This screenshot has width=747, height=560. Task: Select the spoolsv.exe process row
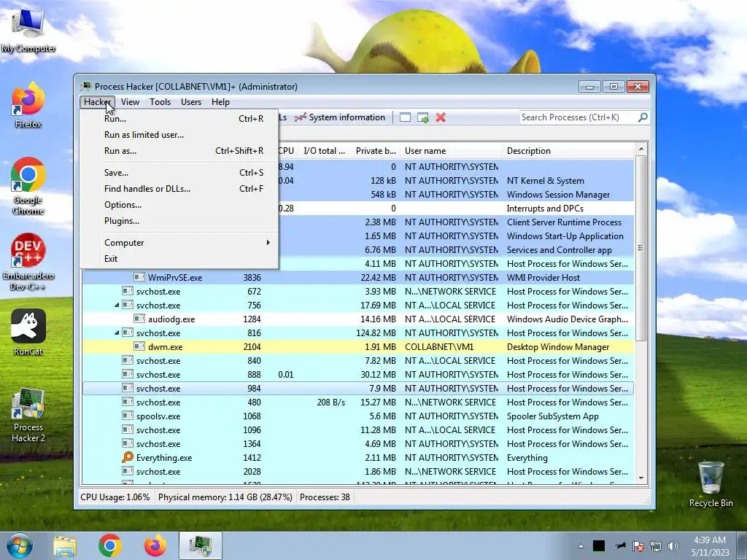pos(358,416)
